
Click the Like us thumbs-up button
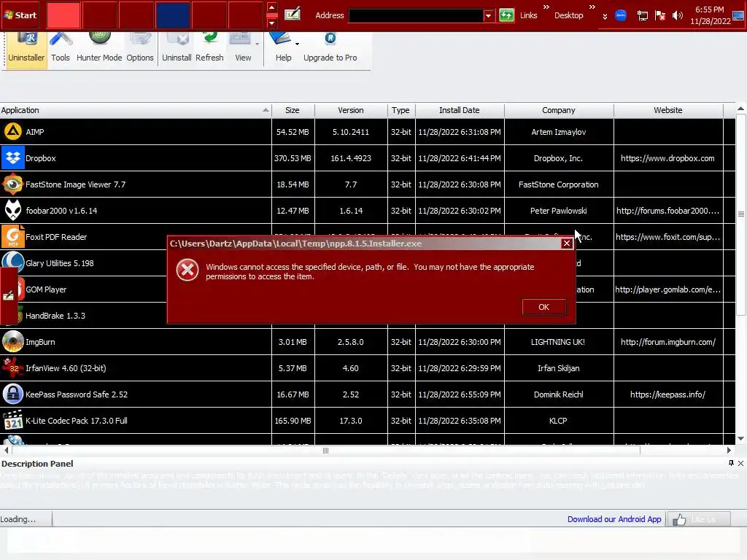pyautogui.click(x=699, y=519)
